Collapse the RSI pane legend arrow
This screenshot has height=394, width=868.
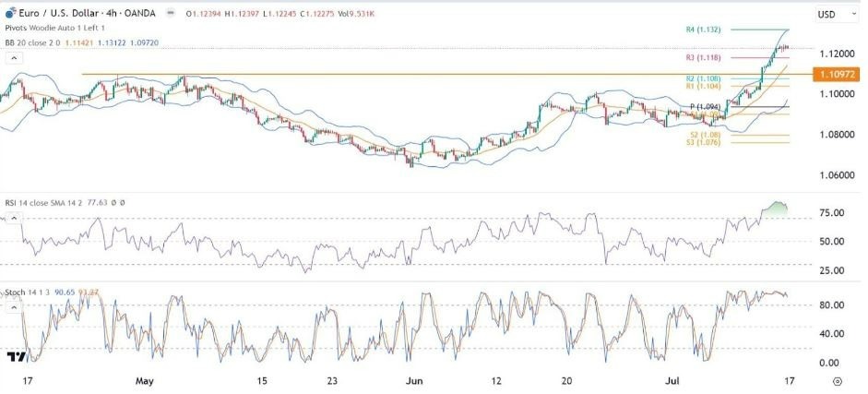14,220
